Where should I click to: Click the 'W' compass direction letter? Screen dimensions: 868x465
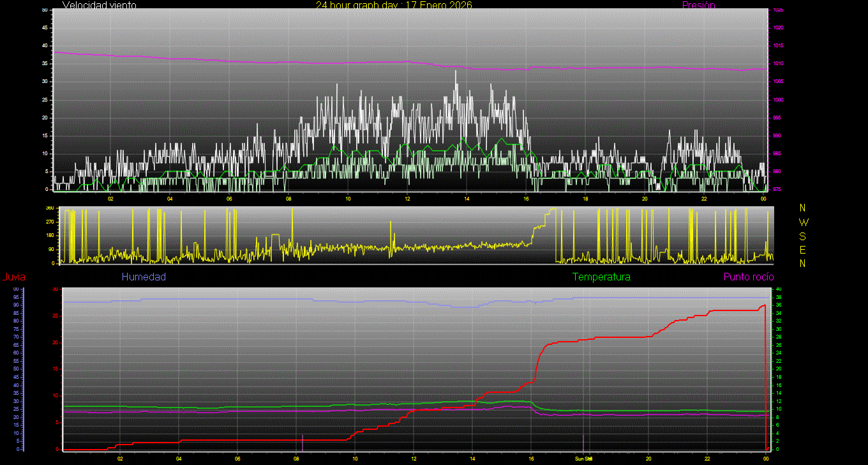803,222
